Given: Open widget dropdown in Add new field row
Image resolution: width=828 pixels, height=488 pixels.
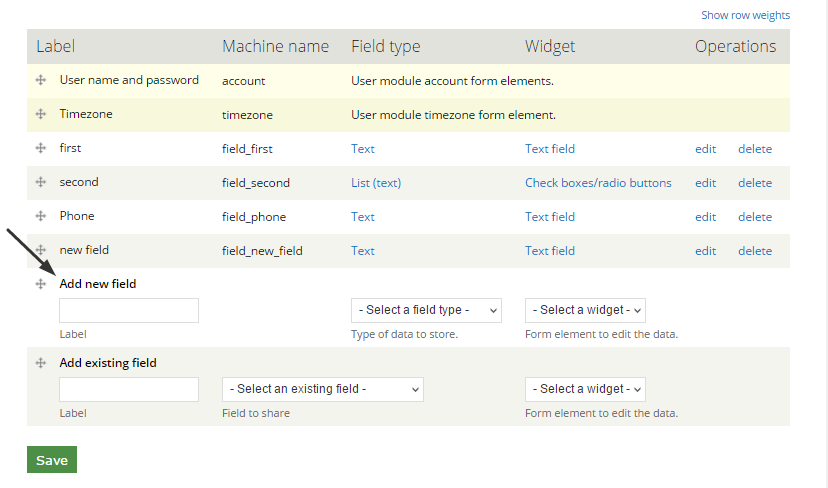Looking at the screenshot, I should (x=585, y=310).
